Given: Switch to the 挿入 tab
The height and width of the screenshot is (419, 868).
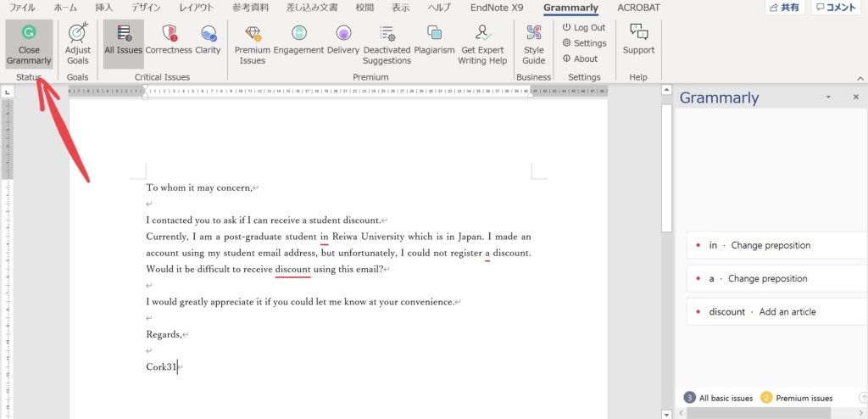Looking at the screenshot, I should click(x=104, y=7).
